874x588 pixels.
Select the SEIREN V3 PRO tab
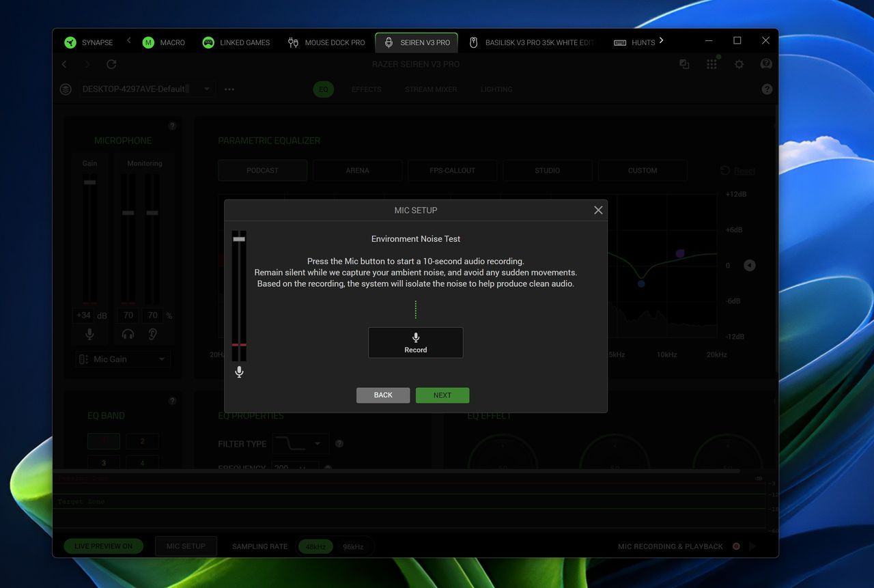pyautogui.click(x=417, y=42)
